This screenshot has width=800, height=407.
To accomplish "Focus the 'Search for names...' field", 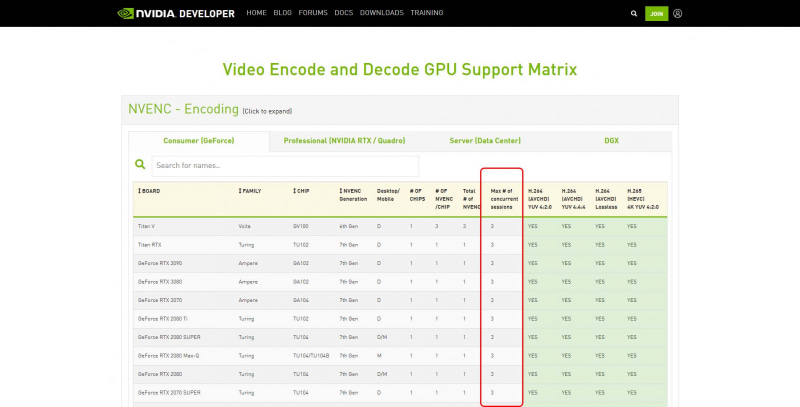I will point(285,166).
